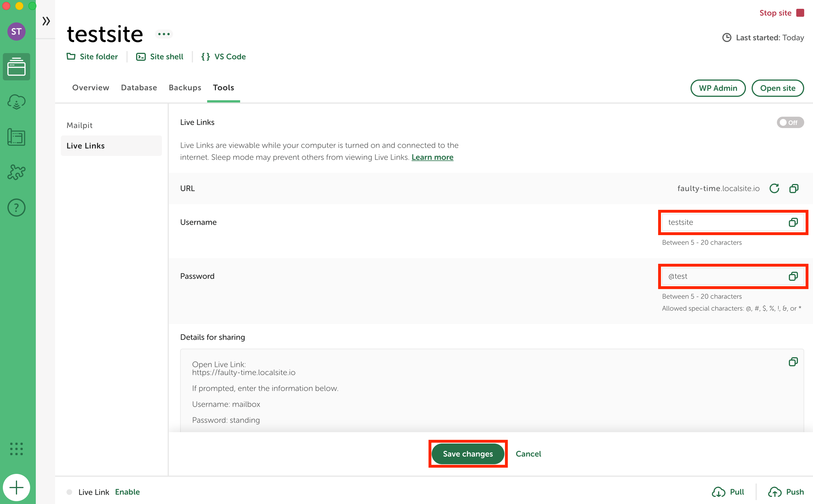The width and height of the screenshot is (813, 504).
Task: Copy the password value
Action: [793, 276]
